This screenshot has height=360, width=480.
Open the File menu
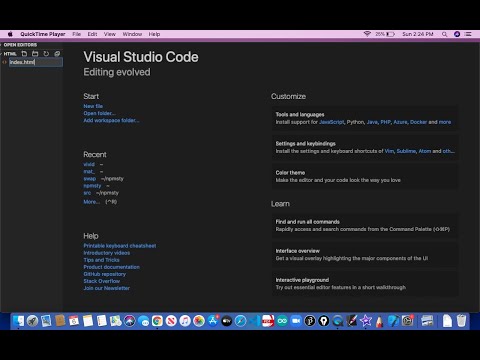(x=77, y=34)
